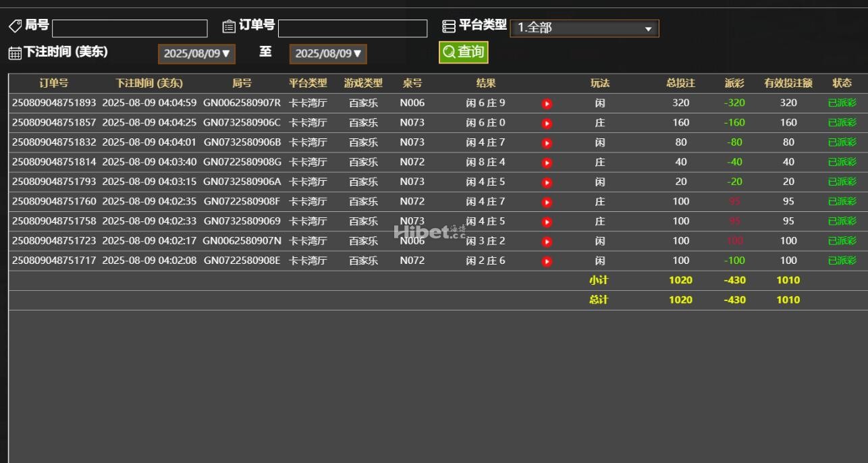The height and width of the screenshot is (463, 868).
Task: Open the end date picker
Action: pyautogui.click(x=328, y=54)
